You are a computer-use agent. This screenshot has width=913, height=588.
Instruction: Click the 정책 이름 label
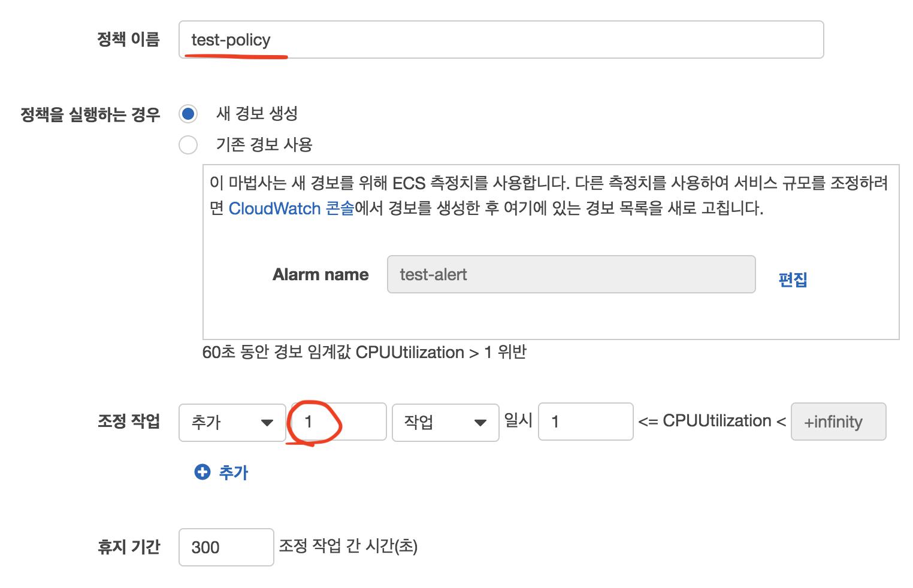128,40
